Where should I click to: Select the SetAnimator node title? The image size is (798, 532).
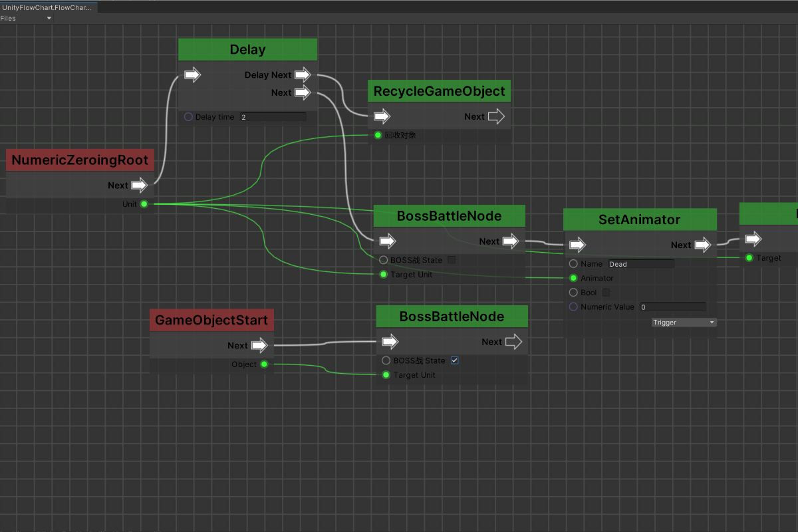click(640, 219)
